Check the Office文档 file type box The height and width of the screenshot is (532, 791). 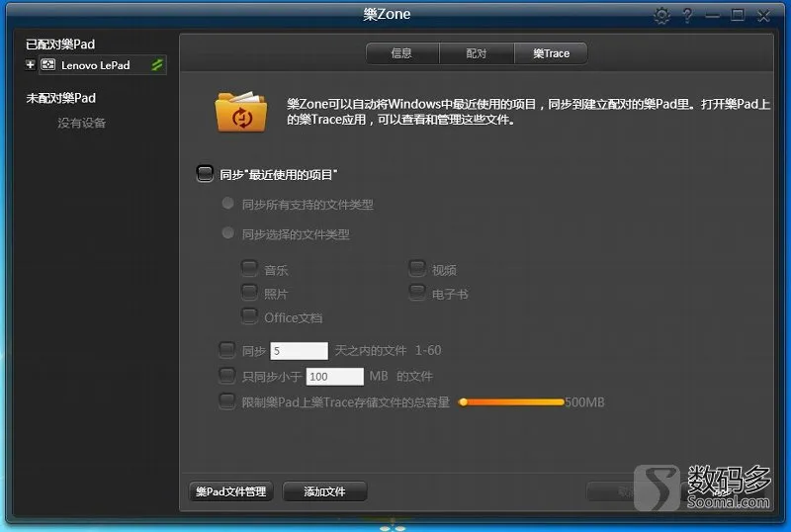249,316
